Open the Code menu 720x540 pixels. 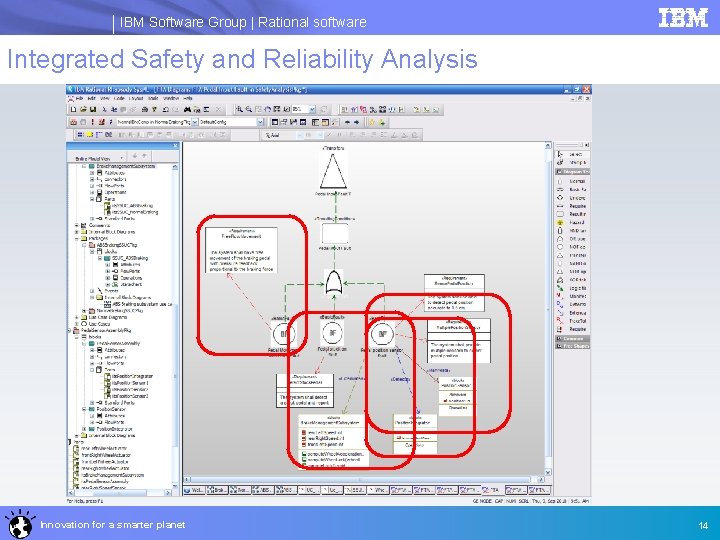(119, 99)
